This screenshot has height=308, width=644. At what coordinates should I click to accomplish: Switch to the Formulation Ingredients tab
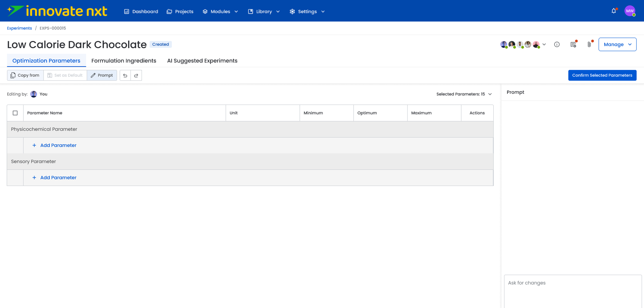click(x=124, y=61)
